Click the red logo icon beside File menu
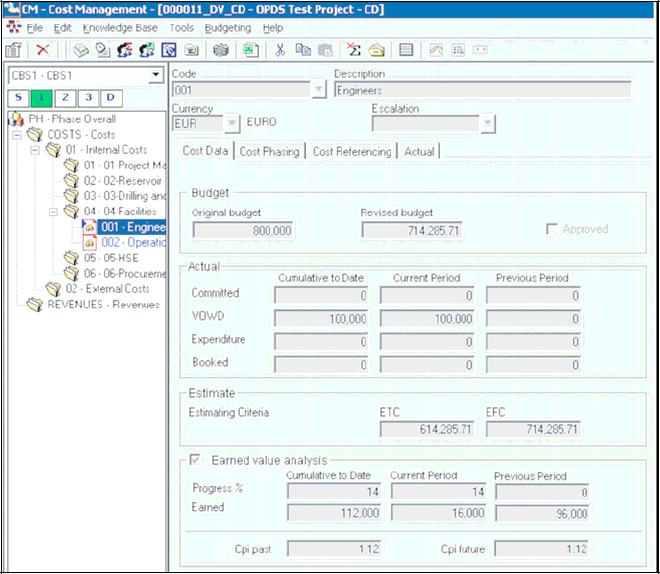The width and height of the screenshot is (660, 574). (x=14, y=27)
